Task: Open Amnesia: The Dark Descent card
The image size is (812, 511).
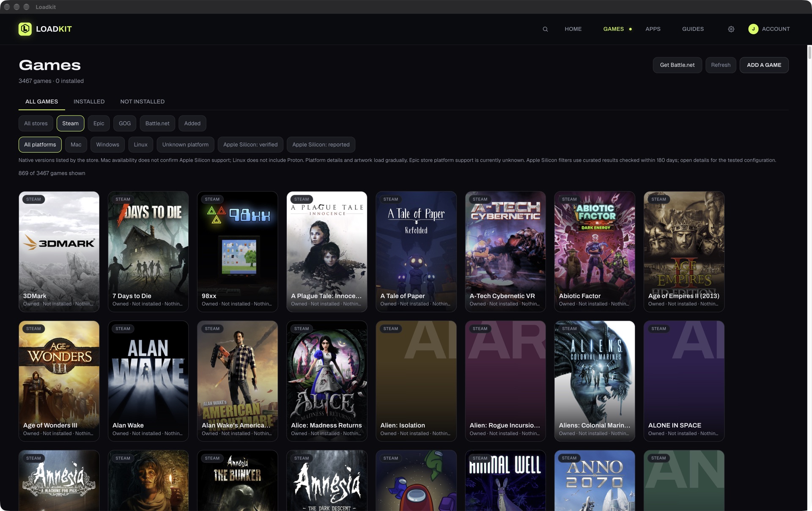Action: (326, 481)
